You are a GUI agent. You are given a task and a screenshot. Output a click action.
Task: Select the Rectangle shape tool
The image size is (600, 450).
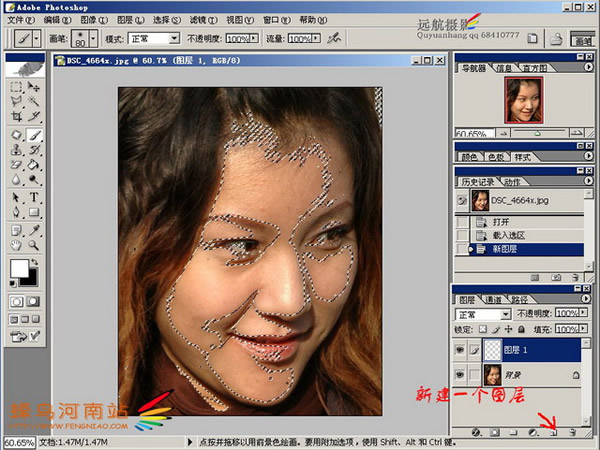34,212
